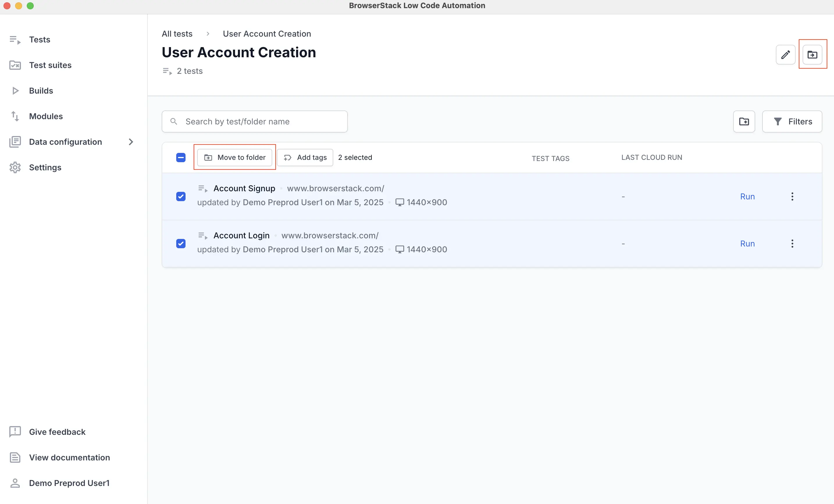Expand the Data configuration chevron

[131, 142]
